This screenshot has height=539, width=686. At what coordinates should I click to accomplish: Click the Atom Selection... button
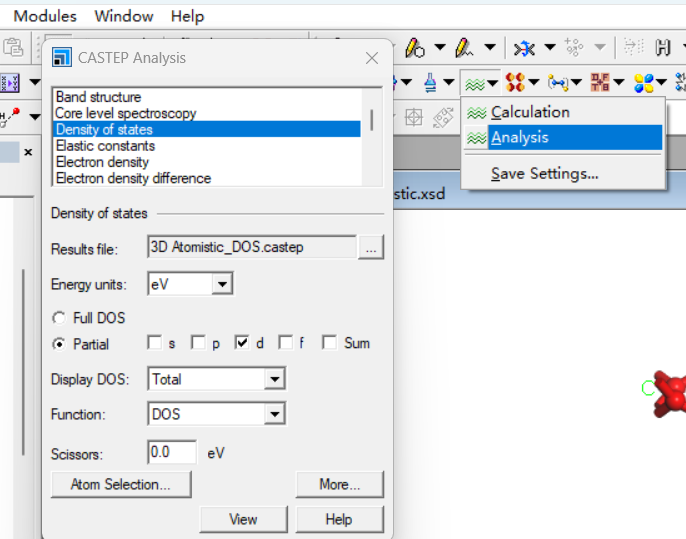coord(121,484)
